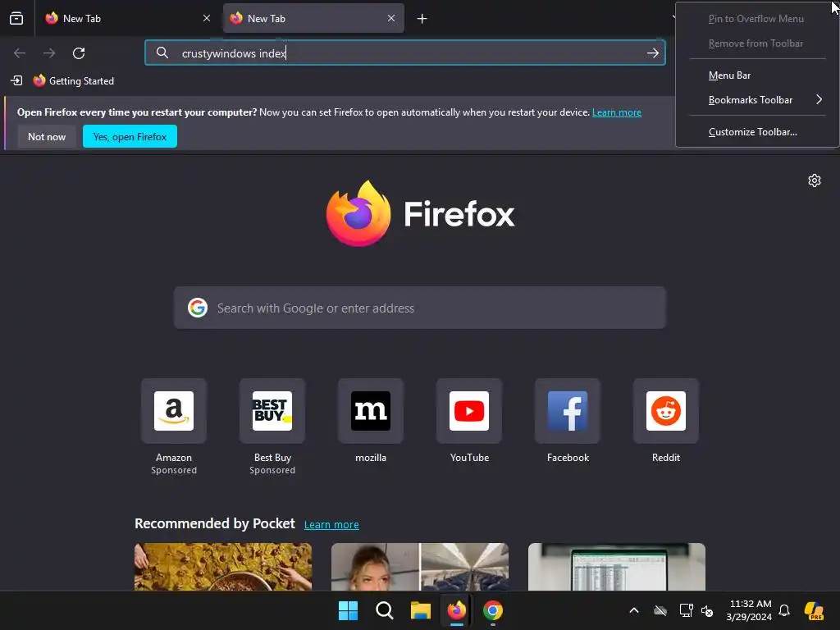Click the muted volume tray icon
Screen dimensions: 840x630
707,610
